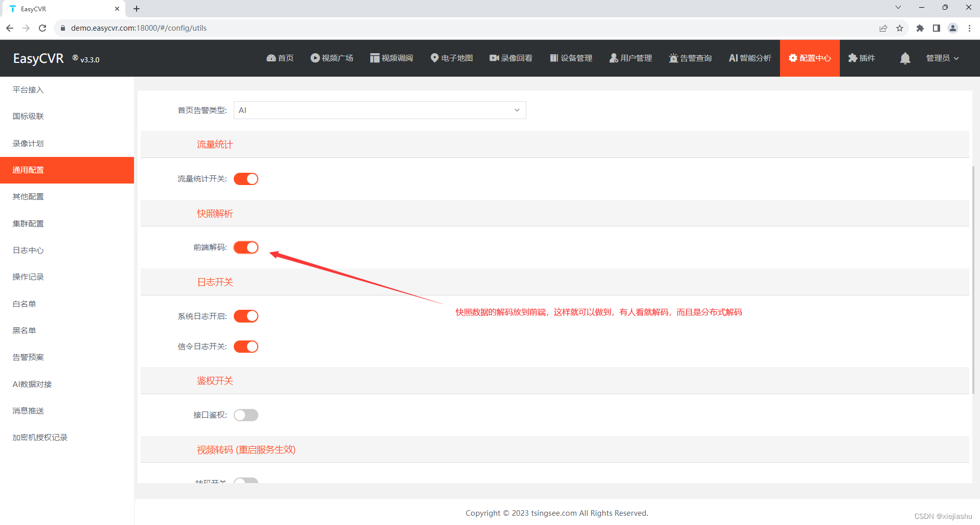Open 操作记录 in the sidebar

coord(67,277)
